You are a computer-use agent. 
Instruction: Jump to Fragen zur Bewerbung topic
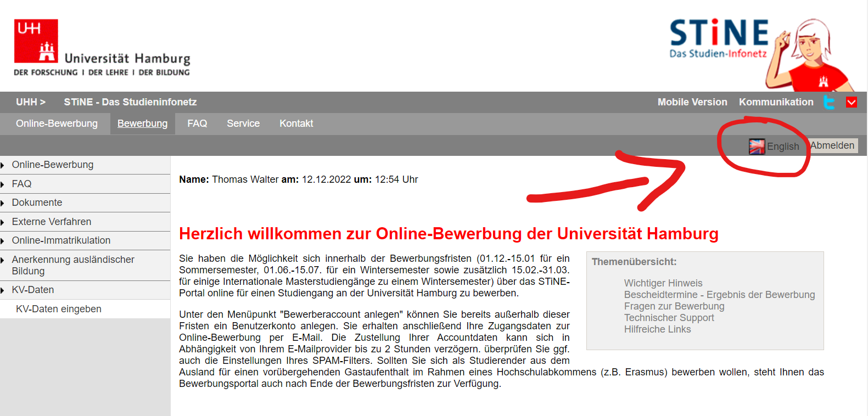click(x=674, y=306)
